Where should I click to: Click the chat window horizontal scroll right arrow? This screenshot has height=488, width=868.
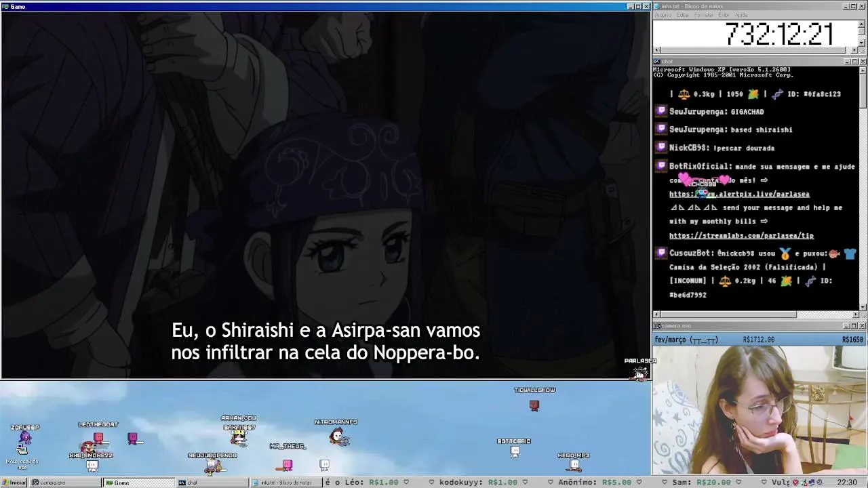(855, 314)
